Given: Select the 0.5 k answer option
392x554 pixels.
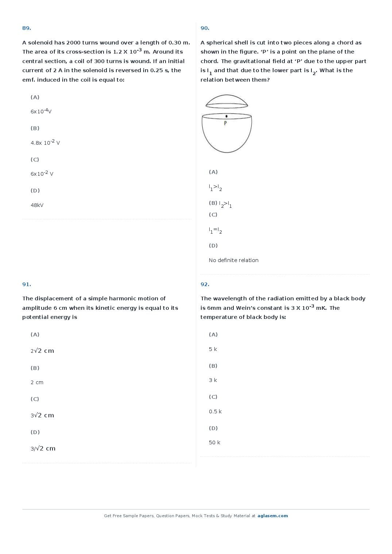Looking at the screenshot, I should pyautogui.click(x=215, y=411).
